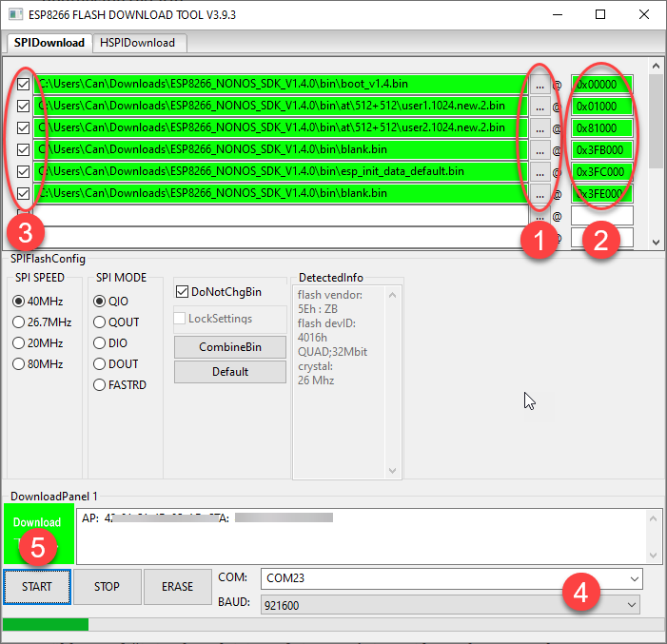Viewport: 667px width, 644px height.
Task: Browse file for the 0x3FE000 row
Action: point(539,194)
